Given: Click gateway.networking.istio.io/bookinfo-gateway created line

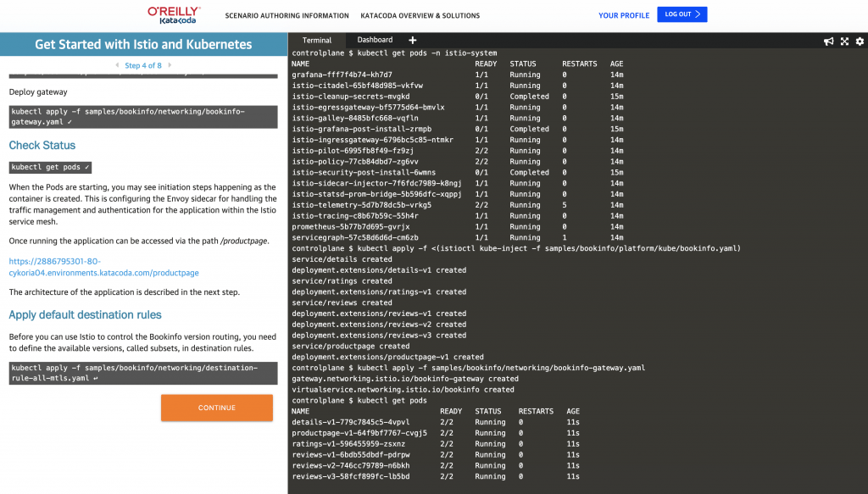Looking at the screenshot, I should coord(405,379).
